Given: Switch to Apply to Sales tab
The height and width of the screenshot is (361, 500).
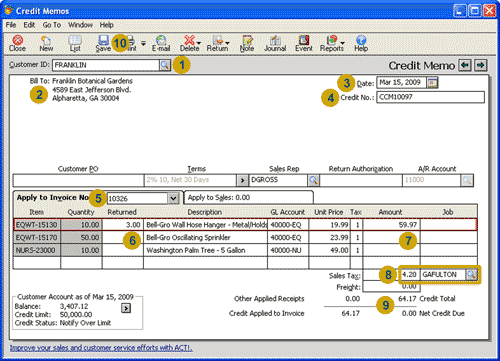Looking at the screenshot, I should pyautogui.click(x=248, y=197).
